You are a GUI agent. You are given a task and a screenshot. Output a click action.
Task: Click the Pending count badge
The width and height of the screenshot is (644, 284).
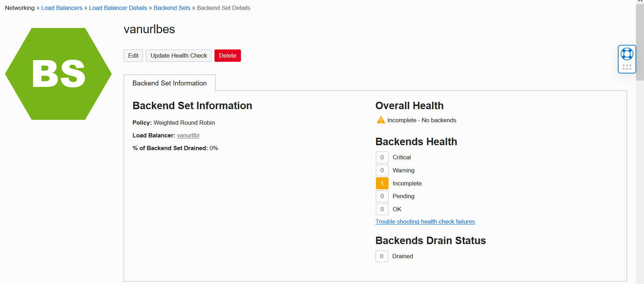pyautogui.click(x=382, y=196)
